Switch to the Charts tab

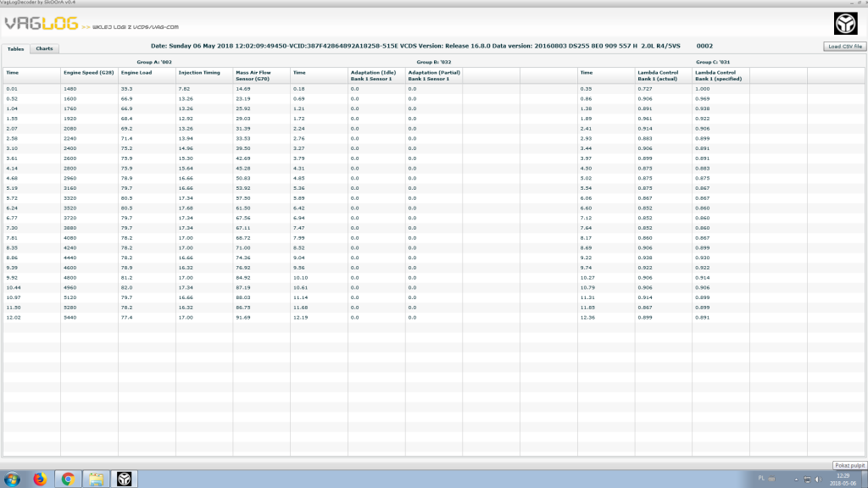[x=44, y=48]
